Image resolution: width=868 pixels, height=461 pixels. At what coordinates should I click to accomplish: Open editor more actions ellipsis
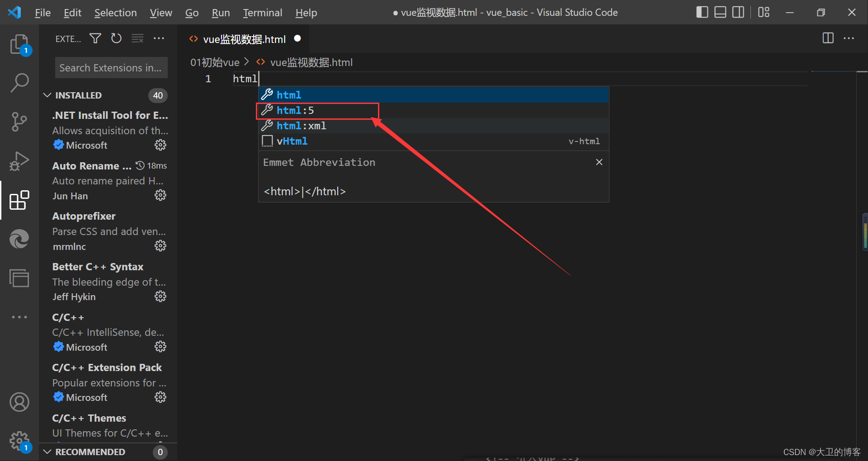click(849, 38)
